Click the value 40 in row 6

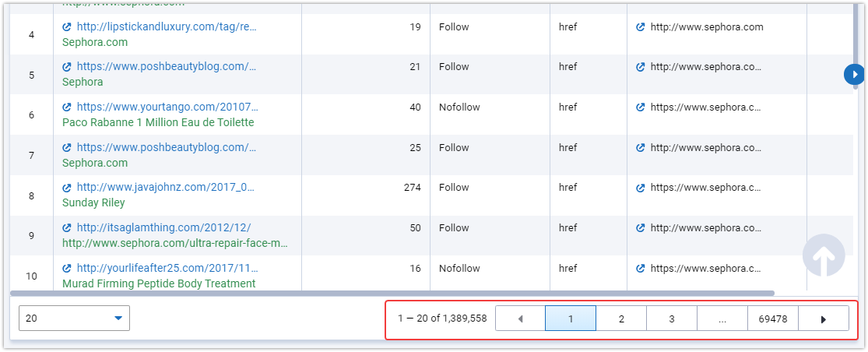click(415, 107)
